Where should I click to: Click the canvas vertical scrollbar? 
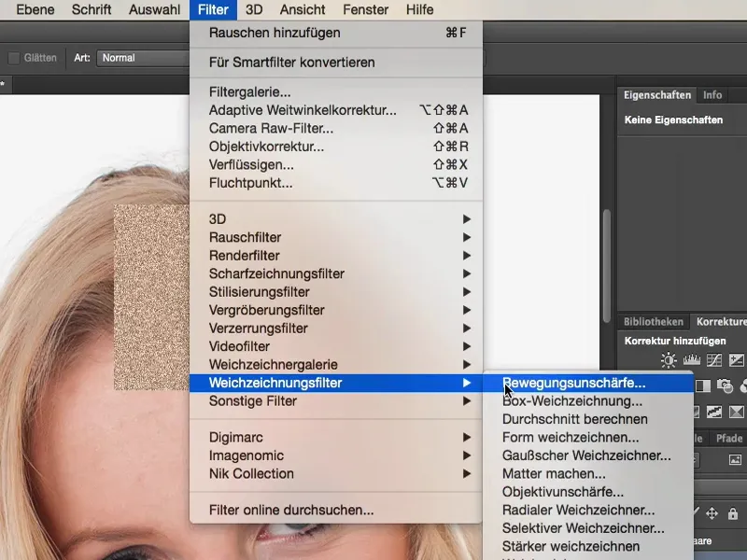606,266
